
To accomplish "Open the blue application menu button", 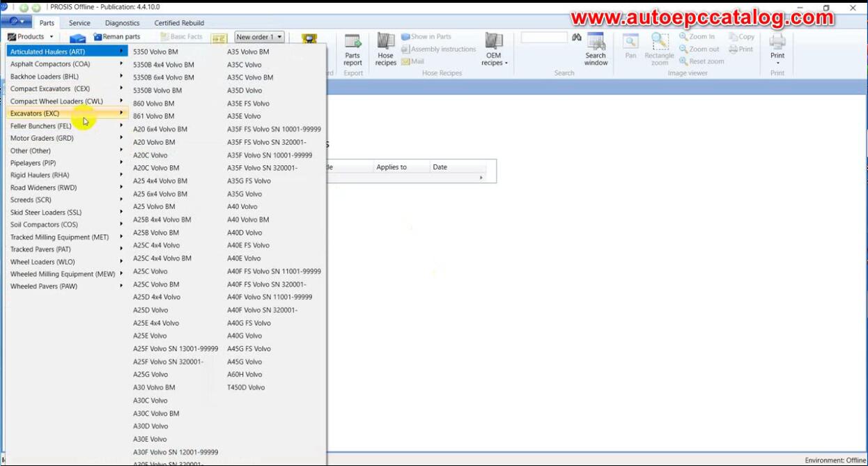I will (16, 22).
